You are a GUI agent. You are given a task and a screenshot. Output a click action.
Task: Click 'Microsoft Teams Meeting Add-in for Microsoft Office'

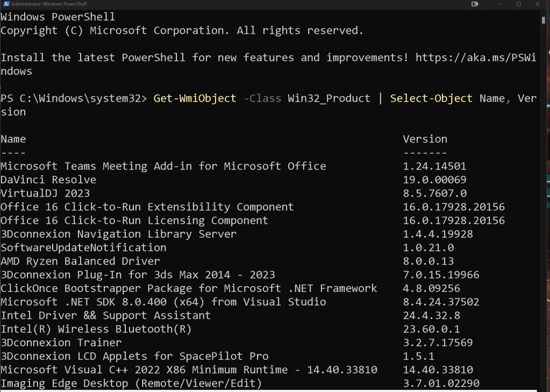coord(163,166)
